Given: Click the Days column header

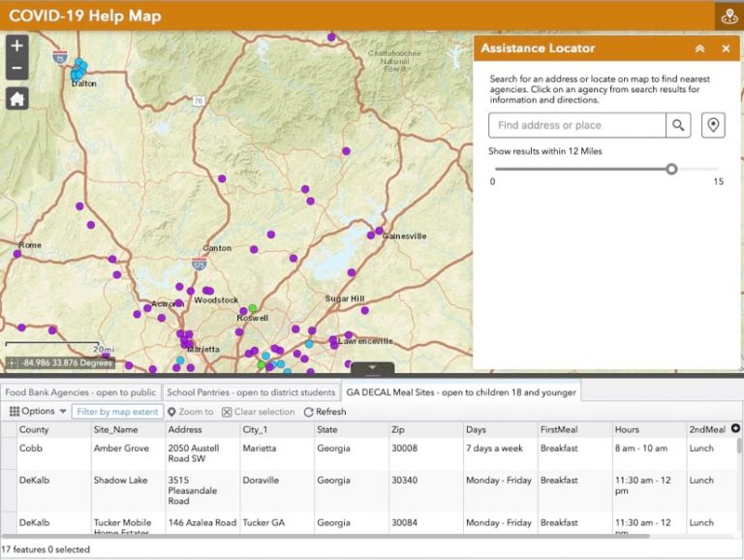Looking at the screenshot, I should click(x=501, y=429).
